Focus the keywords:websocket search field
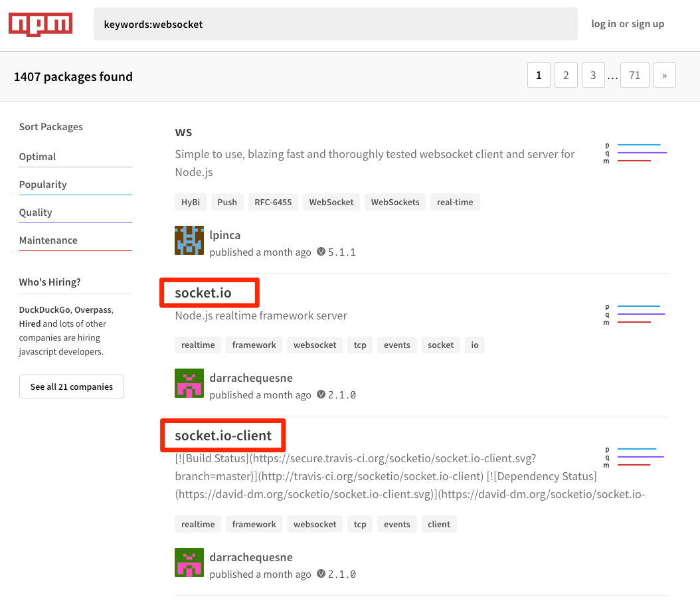Viewport: 700px width, 603px height. [335, 24]
